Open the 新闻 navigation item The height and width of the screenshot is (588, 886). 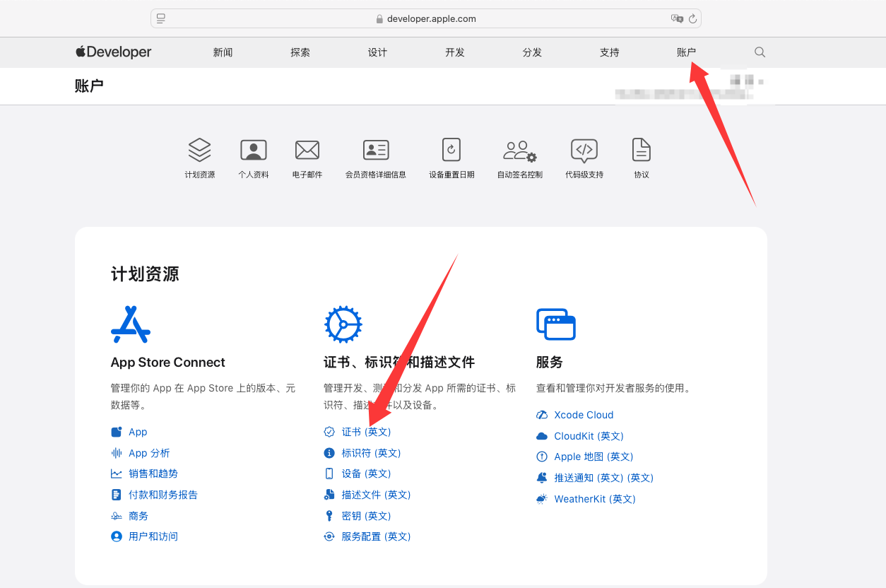tap(223, 52)
